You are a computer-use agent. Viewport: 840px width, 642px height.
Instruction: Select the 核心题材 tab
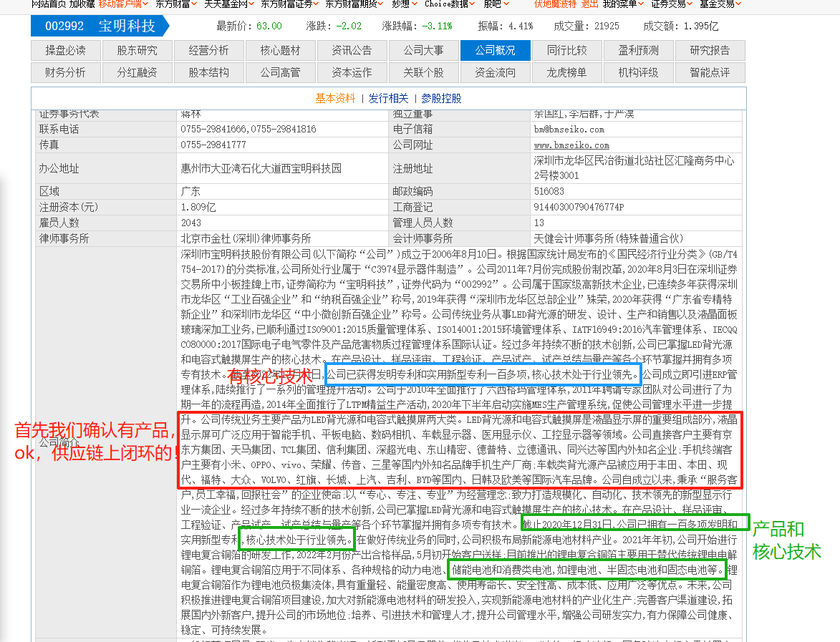click(x=280, y=50)
